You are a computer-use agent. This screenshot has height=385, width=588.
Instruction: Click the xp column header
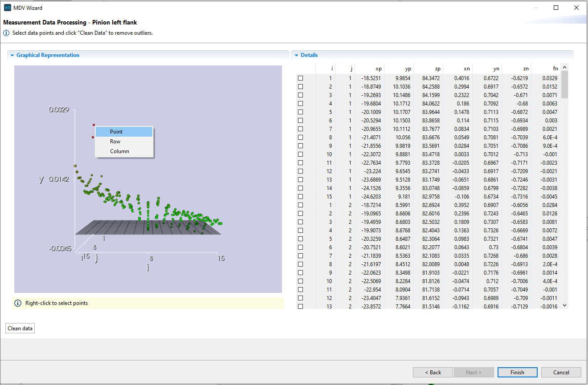tap(378, 69)
